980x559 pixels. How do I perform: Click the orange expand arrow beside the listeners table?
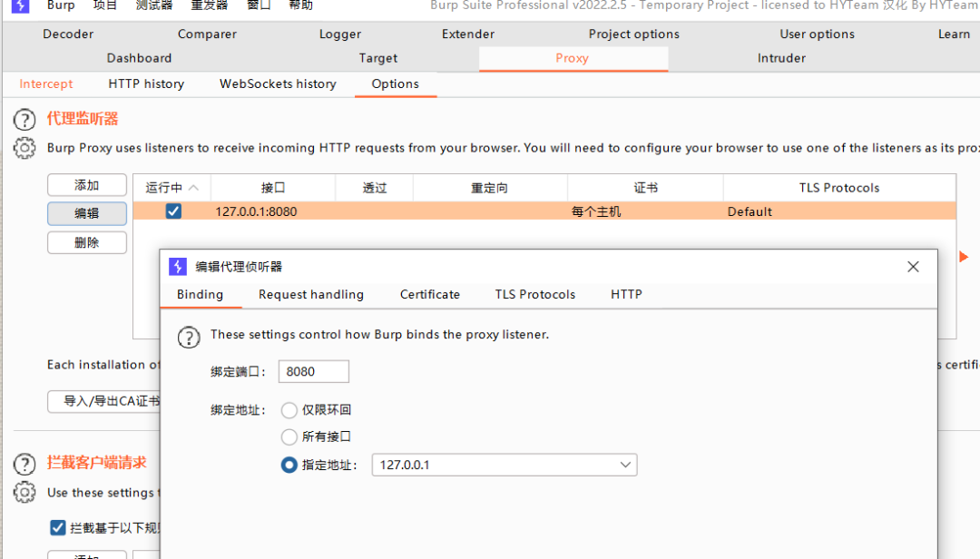tap(964, 257)
